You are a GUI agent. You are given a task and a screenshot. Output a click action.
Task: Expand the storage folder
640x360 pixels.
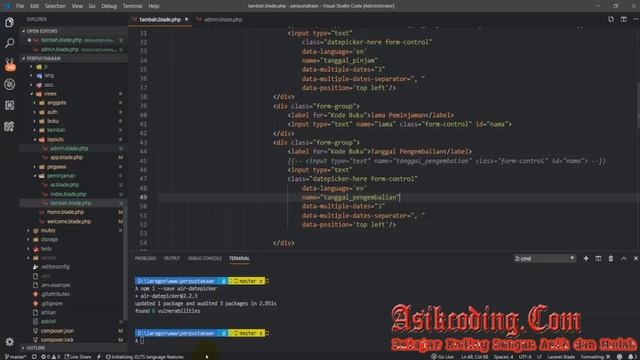tap(49, 240)
